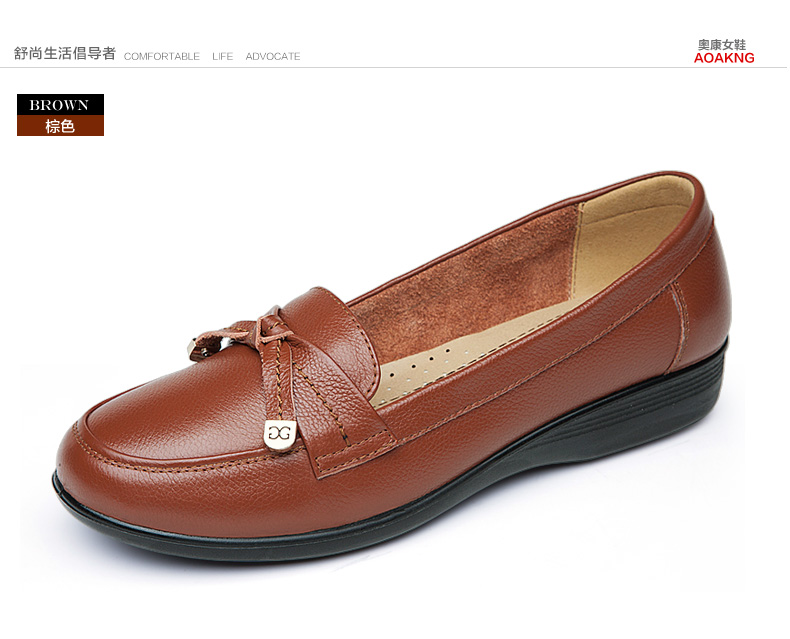The height and width of the screenshot is (639, 790).
Task: Click the word COMFORTABLE in header
Action: click(x=162, y=56)
